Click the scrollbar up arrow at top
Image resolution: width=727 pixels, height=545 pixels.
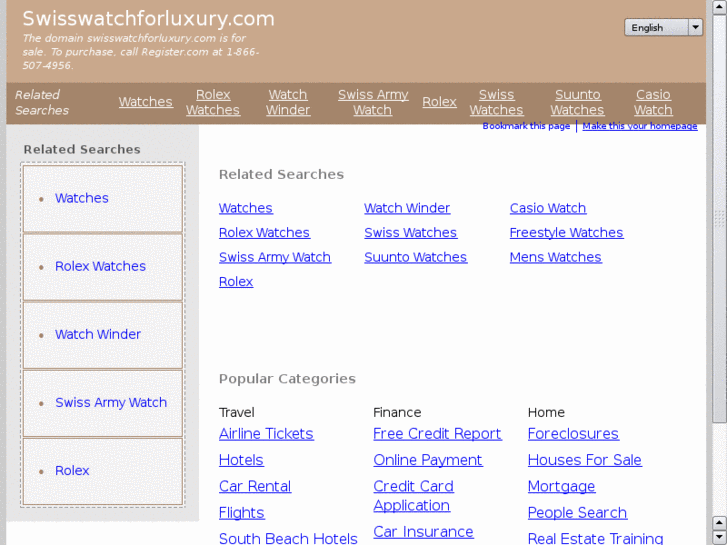[x=720, y=7]
